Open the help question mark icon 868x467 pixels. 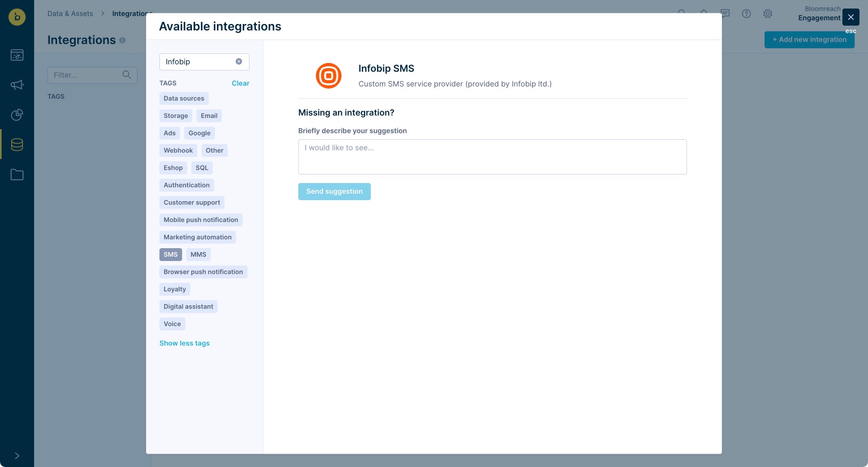click(746, 14)
